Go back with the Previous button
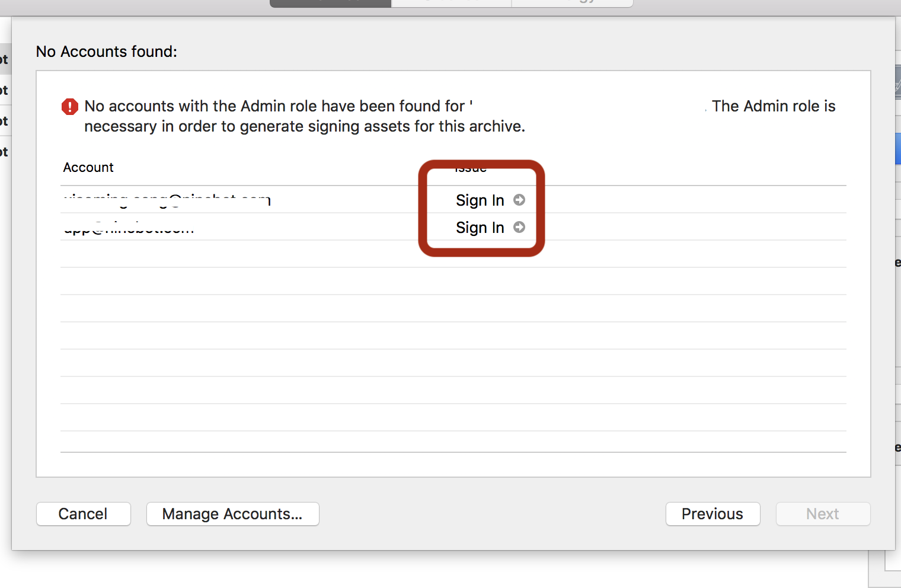Screen dimensions: 901x588 [x=713, y=514]
